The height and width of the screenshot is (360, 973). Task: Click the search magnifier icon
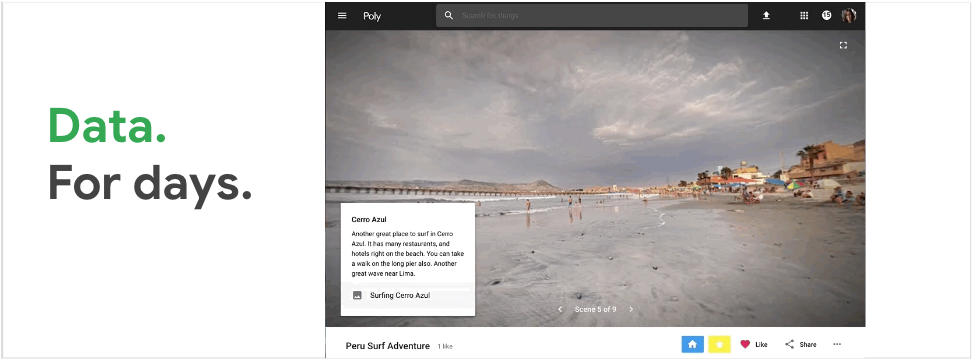(x=449, y=16)
